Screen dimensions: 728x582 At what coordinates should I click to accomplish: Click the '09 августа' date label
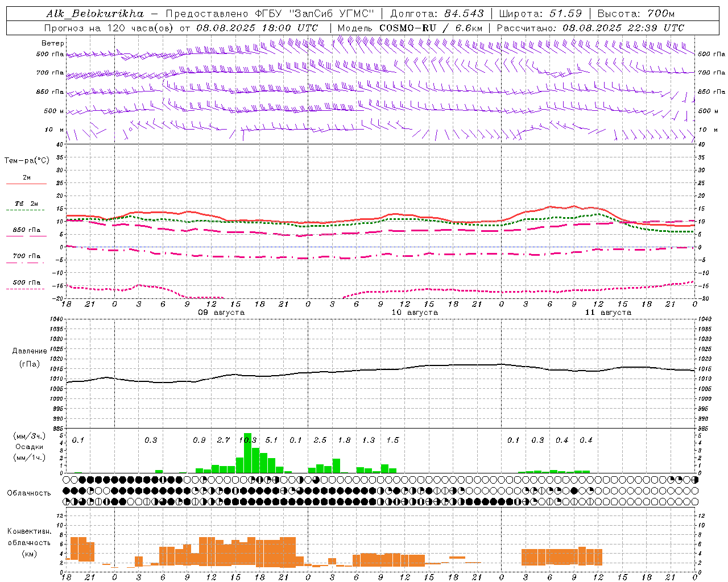221,313
